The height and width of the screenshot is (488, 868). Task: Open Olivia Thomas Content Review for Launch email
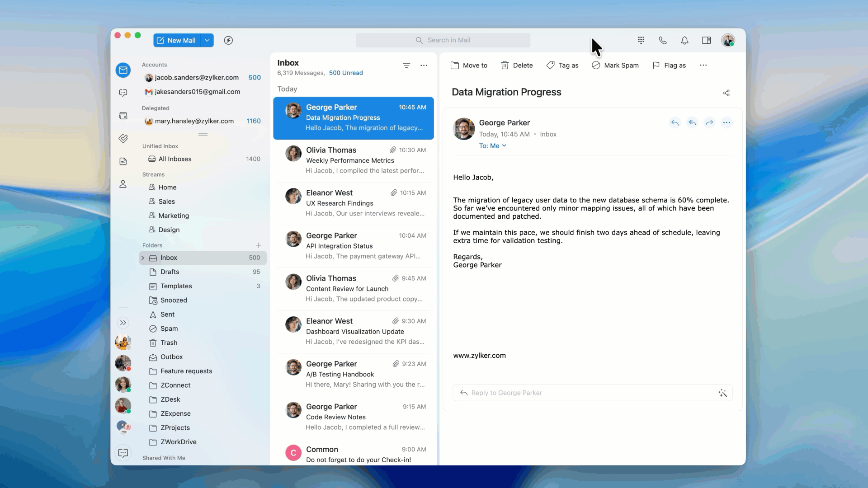354,289
